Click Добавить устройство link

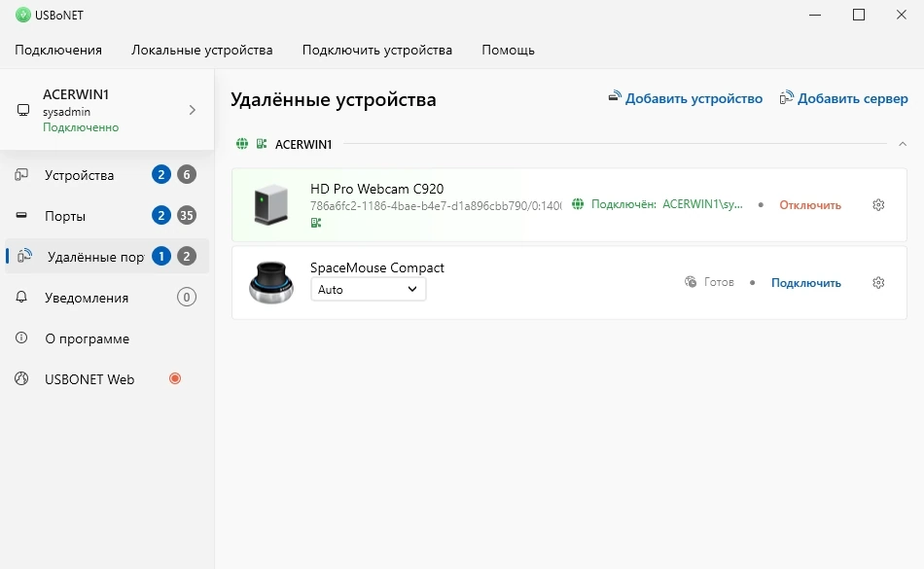coord(693,98)
